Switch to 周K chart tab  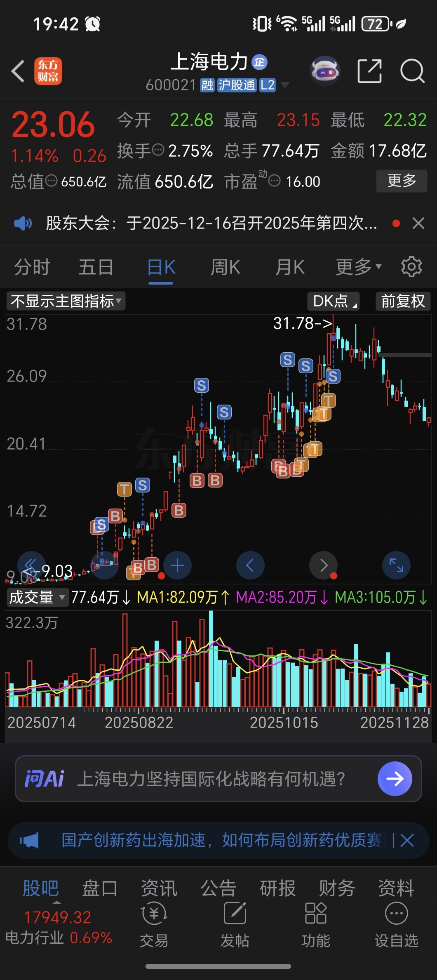click(226, 267)
